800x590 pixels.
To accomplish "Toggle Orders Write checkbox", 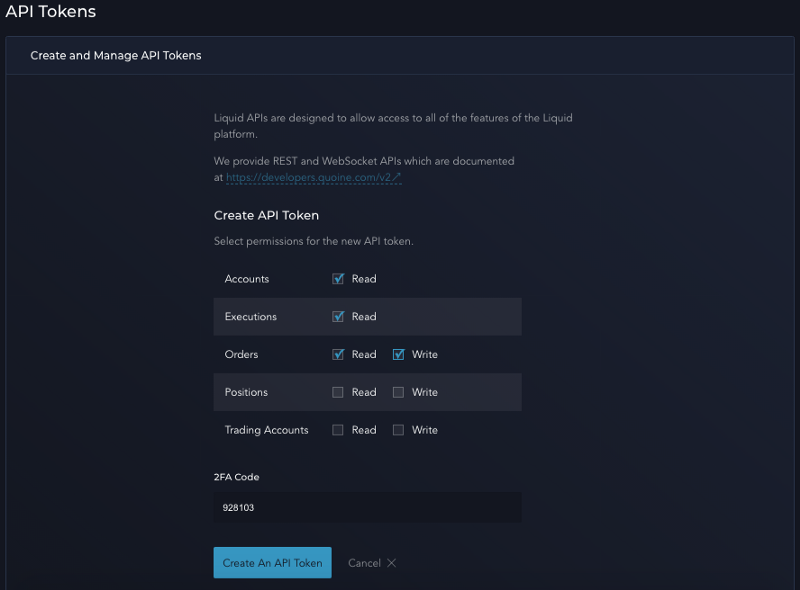I will point(398,354).
